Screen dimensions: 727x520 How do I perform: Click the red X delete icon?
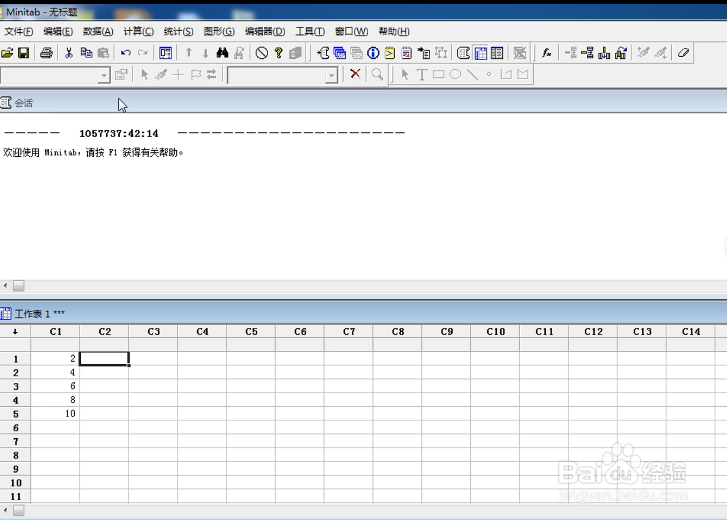[x=355, y=74]
